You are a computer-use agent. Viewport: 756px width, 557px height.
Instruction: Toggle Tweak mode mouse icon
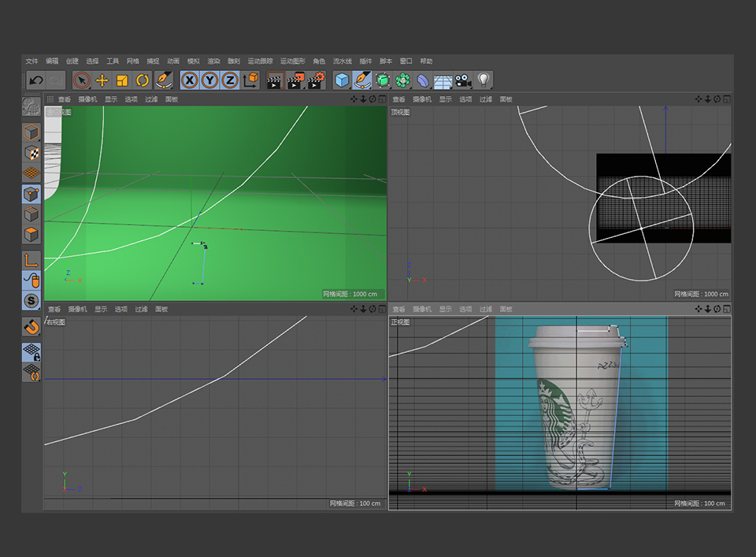coord(31,280)
